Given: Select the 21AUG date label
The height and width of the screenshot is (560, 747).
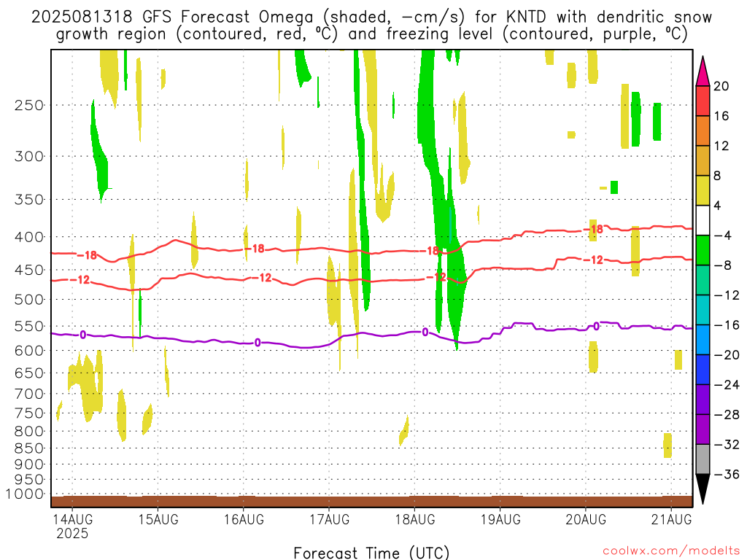Looking at the screenshot, I should click(x=671, y=519).
